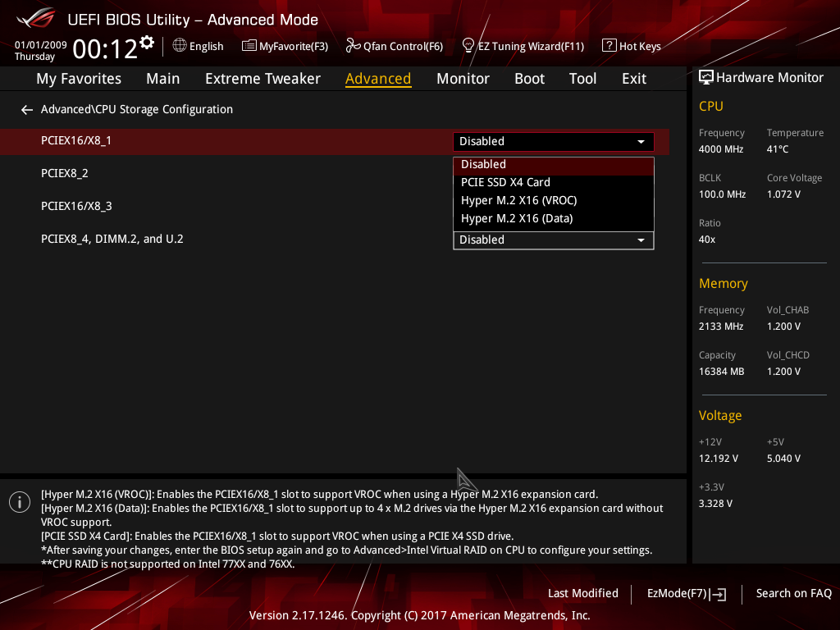Image resolution: width=840 pixels, height=630 pixels.
Task: Click the CPU temperature 41°C value
Action: click(x=778, y=149)
